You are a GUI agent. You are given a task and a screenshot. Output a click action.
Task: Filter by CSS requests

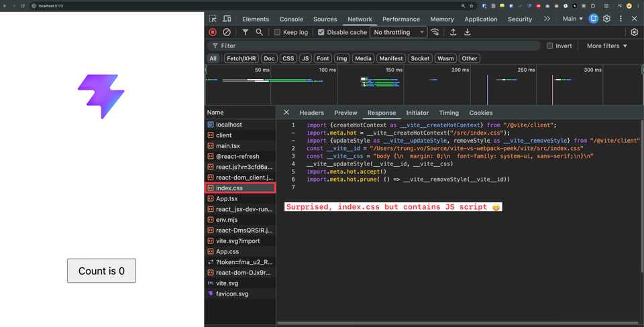tap(288, 59)
